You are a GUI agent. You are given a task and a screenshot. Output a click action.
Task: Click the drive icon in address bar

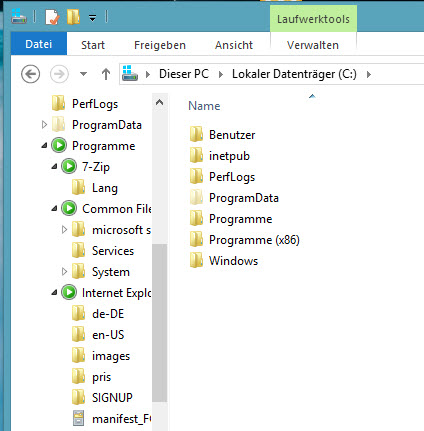pos(130,73)
